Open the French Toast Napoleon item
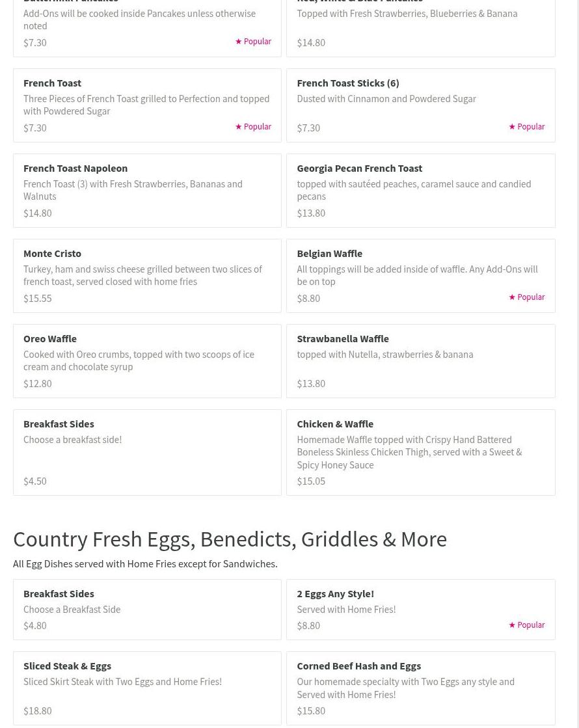The image size is (579, 728). pos(147,191)
